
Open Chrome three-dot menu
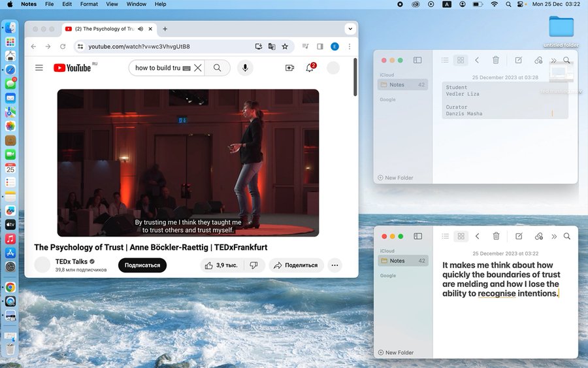[x=350, y=46]
